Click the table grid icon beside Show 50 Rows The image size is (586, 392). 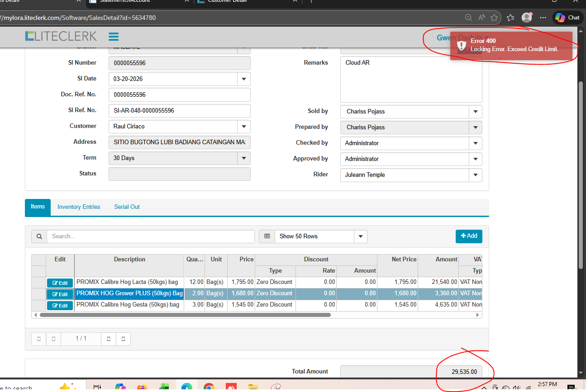click(267, 236)
